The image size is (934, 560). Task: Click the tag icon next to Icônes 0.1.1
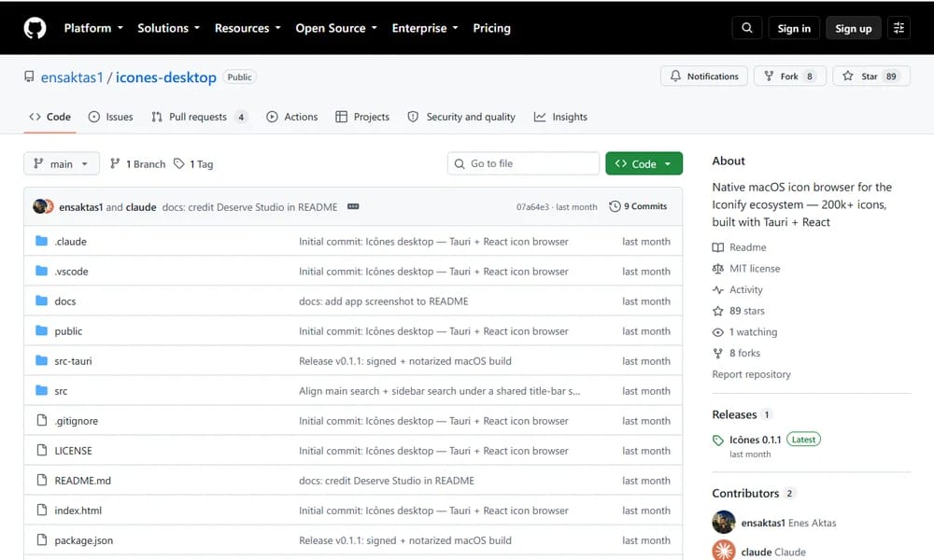tap(717, 441)
